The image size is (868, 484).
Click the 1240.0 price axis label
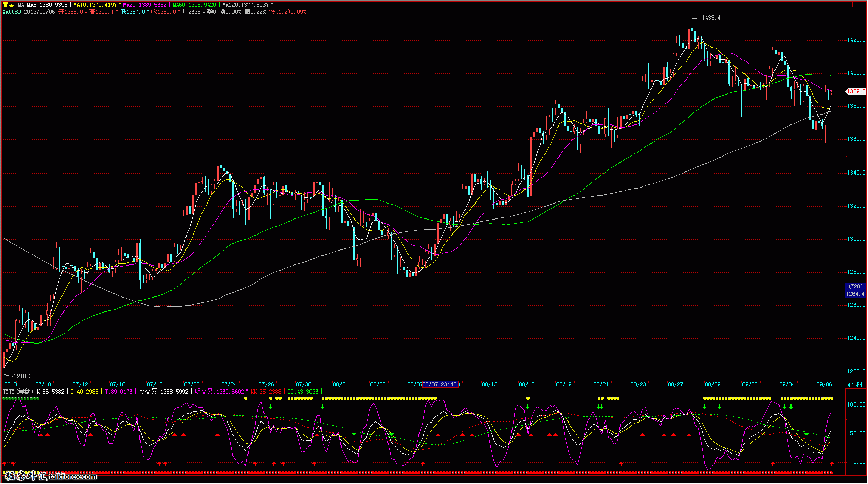[856, 338]
